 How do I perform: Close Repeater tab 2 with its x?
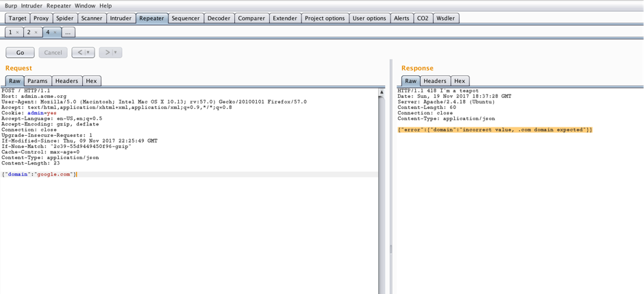click(x=36, y=32)
